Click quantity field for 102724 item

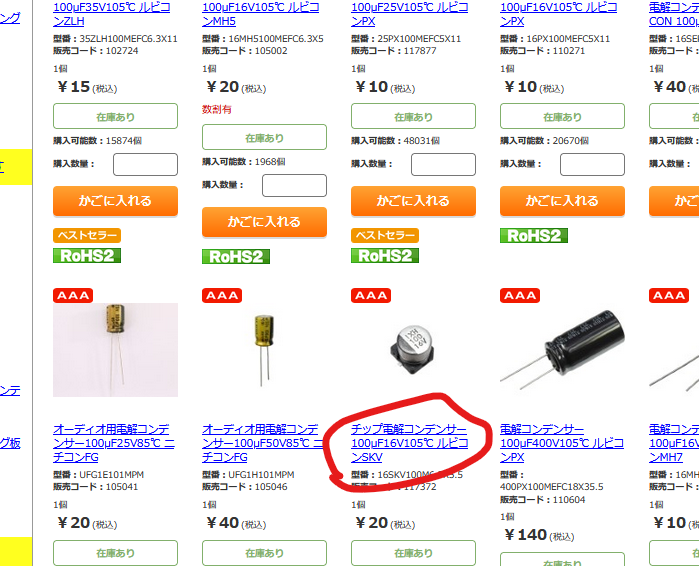[145, 164]
